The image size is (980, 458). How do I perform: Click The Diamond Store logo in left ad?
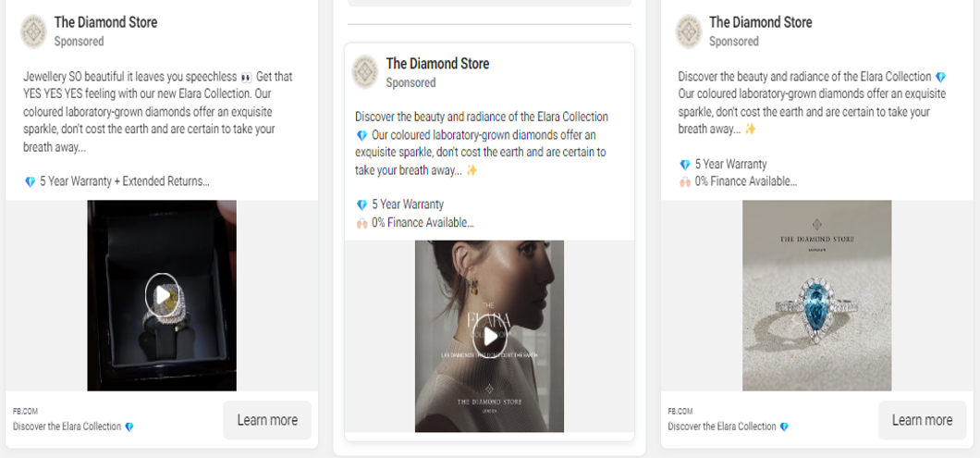34,31
